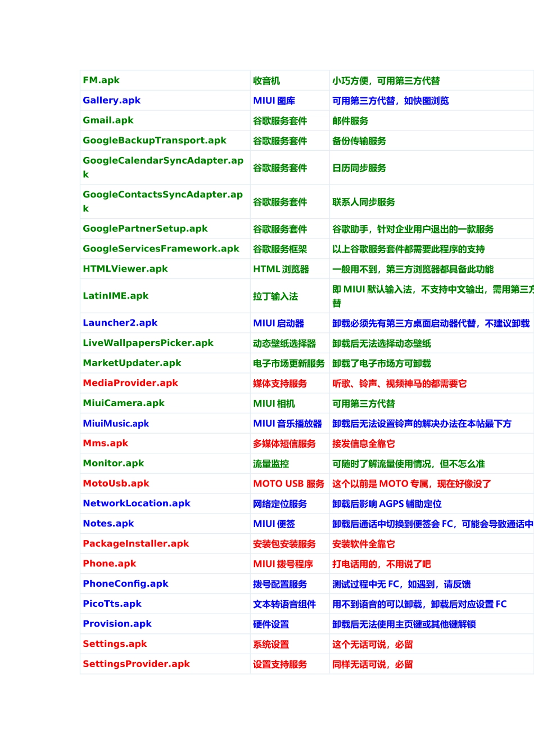The width and height of the screenshot is (534, 756).
Task: Click MiuiMusic.apk entry
Action: 116,424
